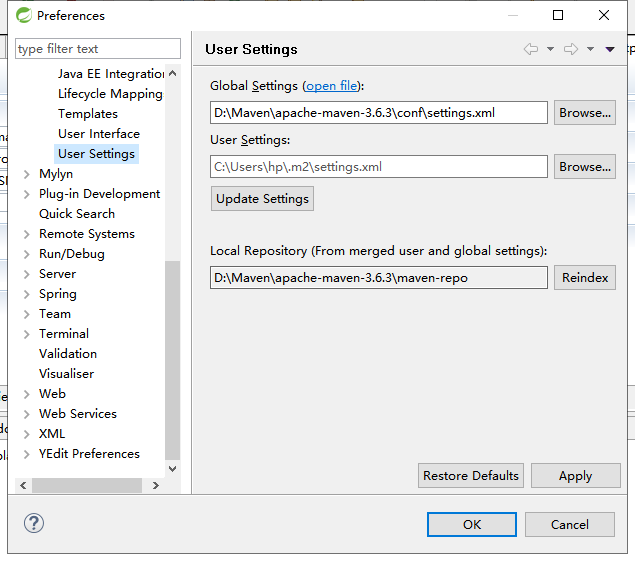Expand the Web node

[27, 394]
